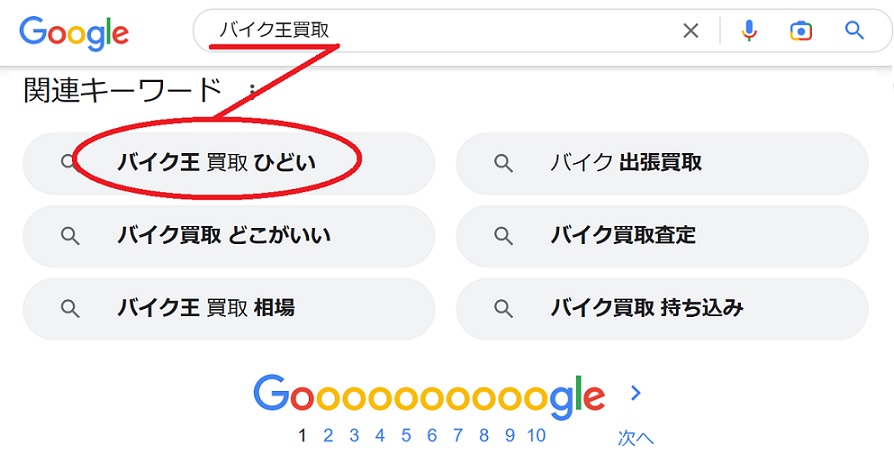
Task: Clear the search box with X icon
Action: pyautogui.click(x=690, y=31)
